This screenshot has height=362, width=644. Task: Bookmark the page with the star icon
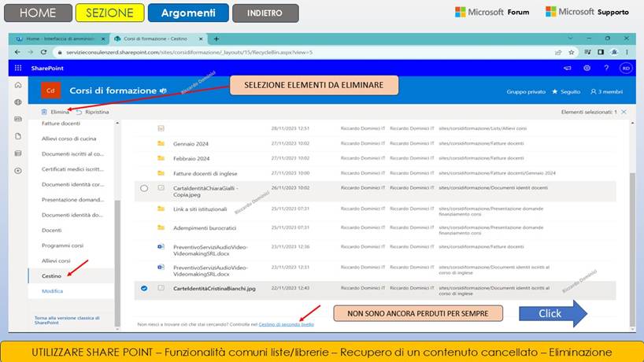point(572,52)
